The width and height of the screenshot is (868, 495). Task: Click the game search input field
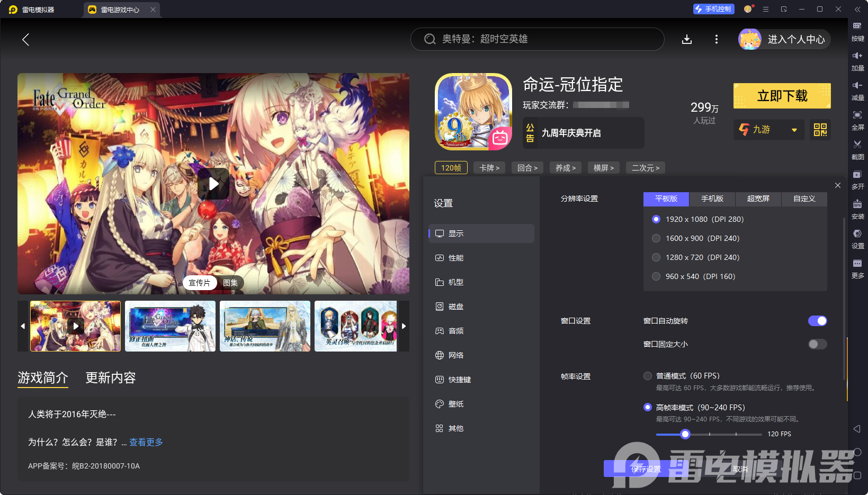(x=538, y=39)
